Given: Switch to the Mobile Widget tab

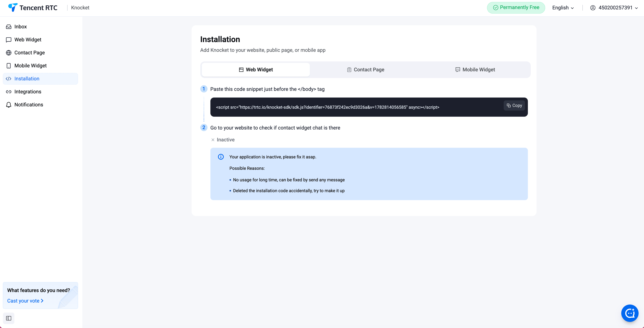Looking at the screenshot, I should tap(475, 70).
